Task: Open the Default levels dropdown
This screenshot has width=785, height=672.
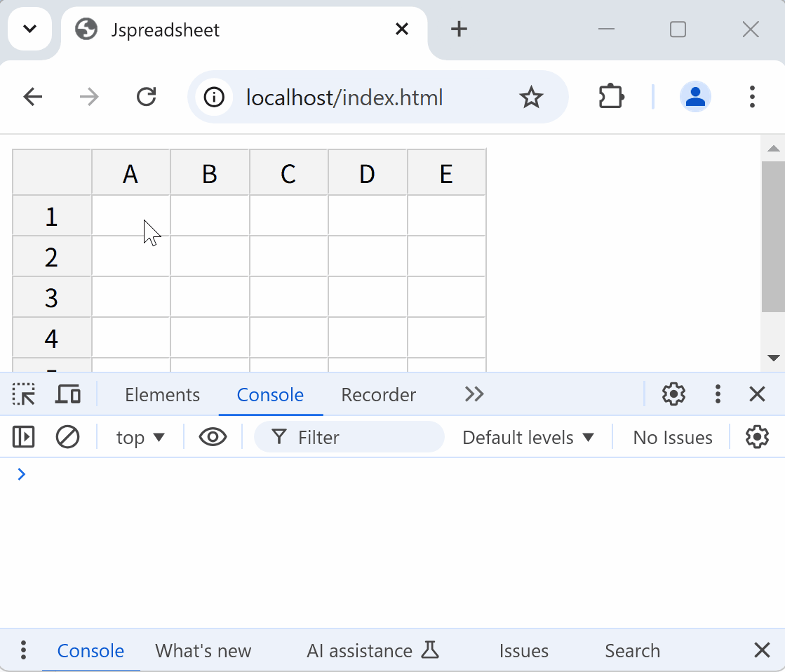Action: (x=528, y=437)
